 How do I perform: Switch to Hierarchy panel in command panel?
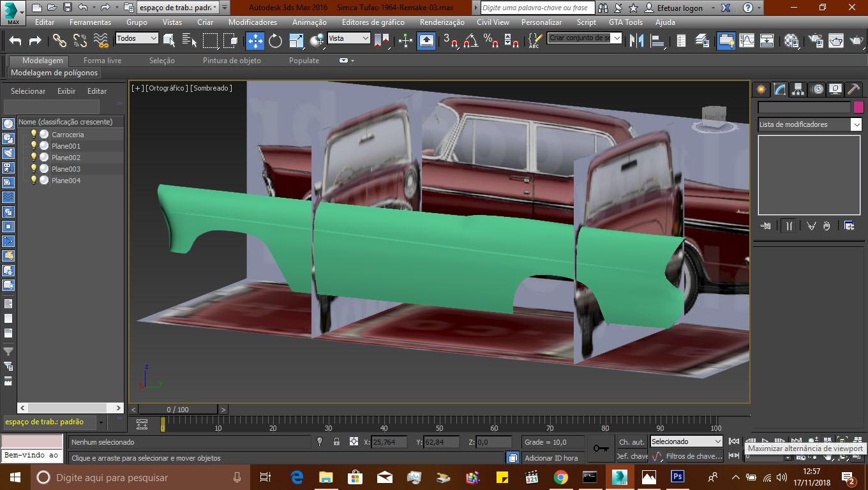click(798, 89)
